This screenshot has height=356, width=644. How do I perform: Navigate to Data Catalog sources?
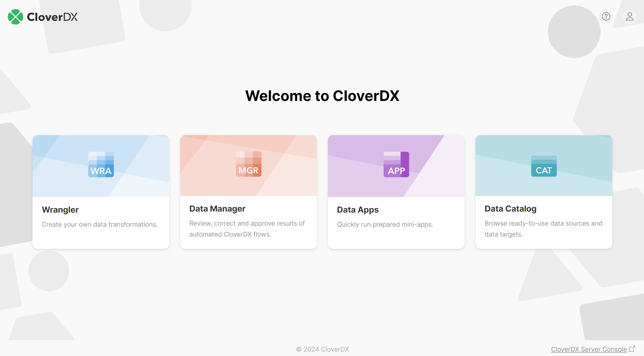point(543,192)
